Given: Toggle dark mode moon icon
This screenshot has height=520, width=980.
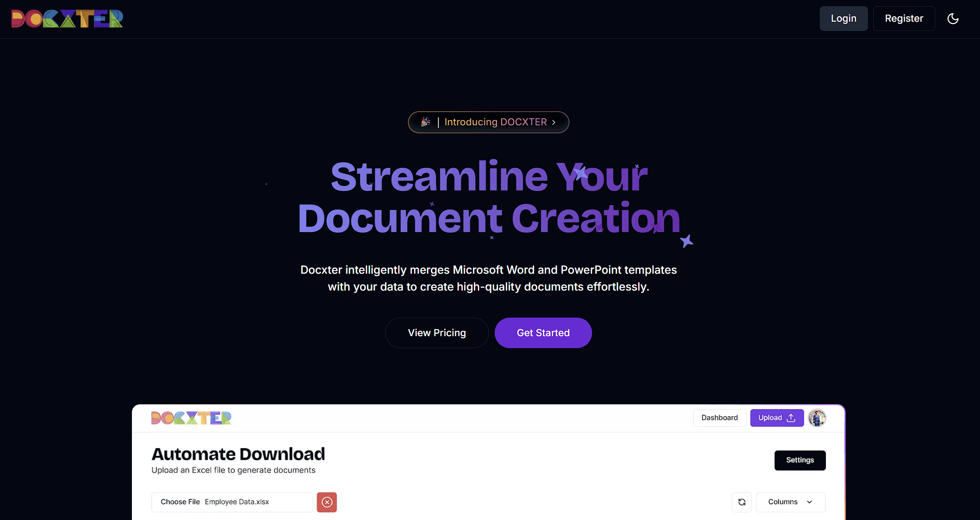Looking at the screenshot, I should (x=953, y=19).
